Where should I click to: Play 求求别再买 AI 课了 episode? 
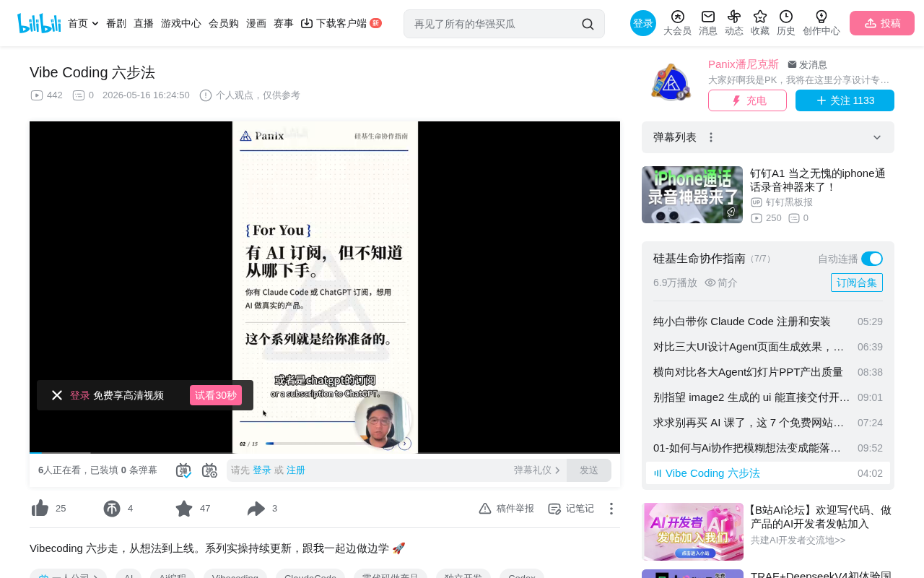click(x=768, y=423)
